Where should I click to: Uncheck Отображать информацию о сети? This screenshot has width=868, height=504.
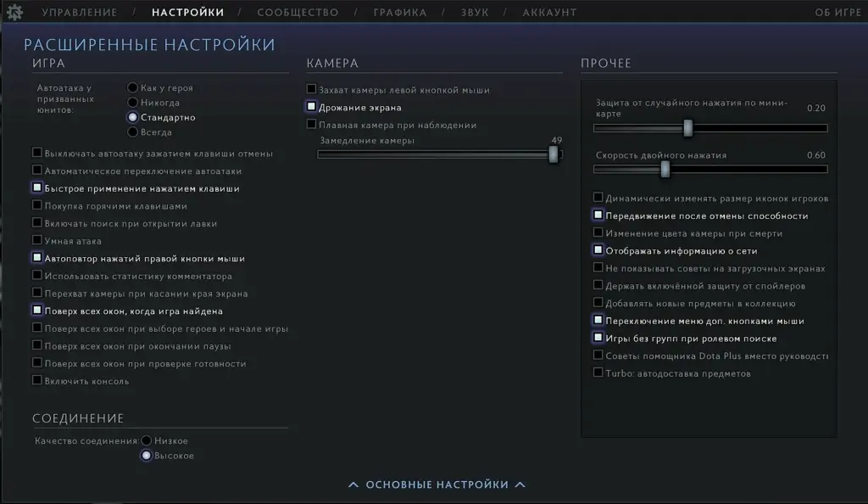(x=598, y=249)
